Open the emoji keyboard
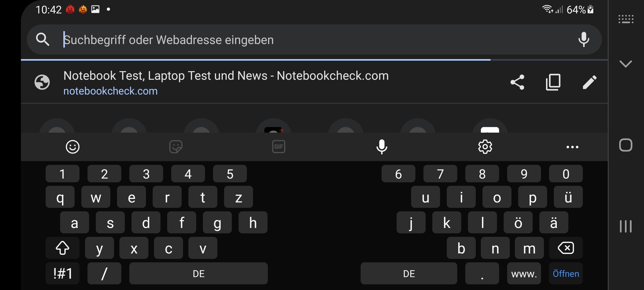This screenshot has height=290, width=644. click(72, 147)
